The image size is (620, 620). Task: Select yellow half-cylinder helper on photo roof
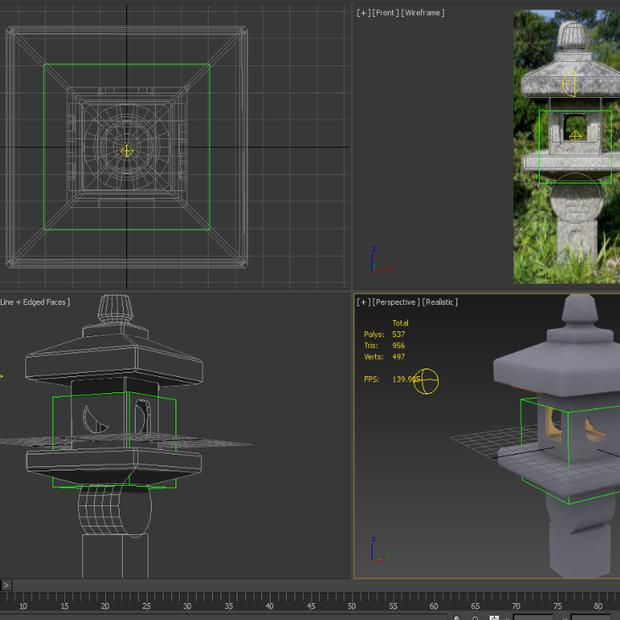tap(570, 85)
